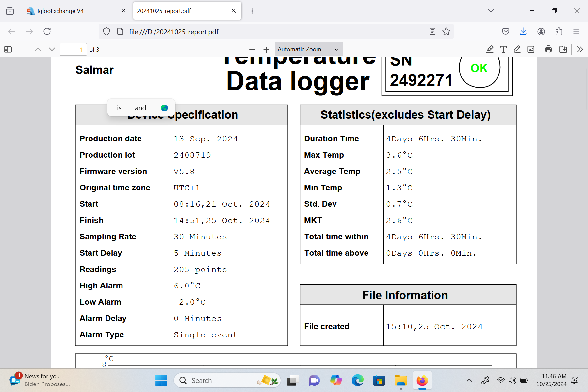Go forward to next page
The height and width of the screenshot is (392, 588).
[29, 31]
